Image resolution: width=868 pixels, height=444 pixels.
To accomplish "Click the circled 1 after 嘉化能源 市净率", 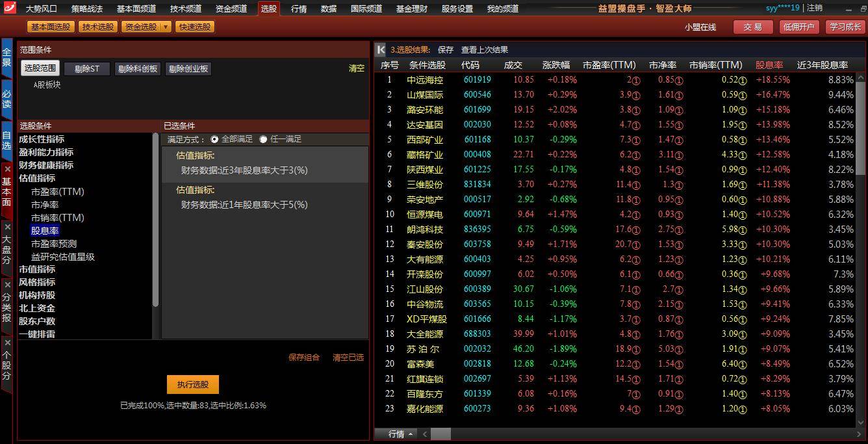I will coord(679,410).
